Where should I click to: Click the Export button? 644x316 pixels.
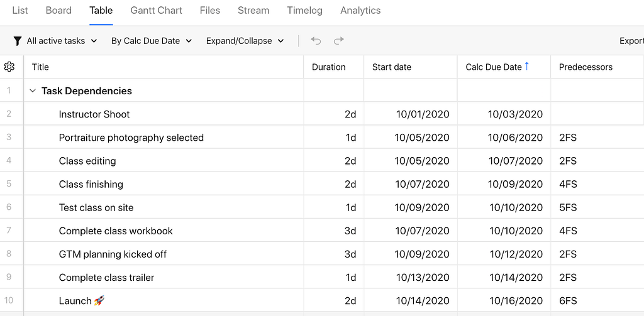tap(631, 41)
